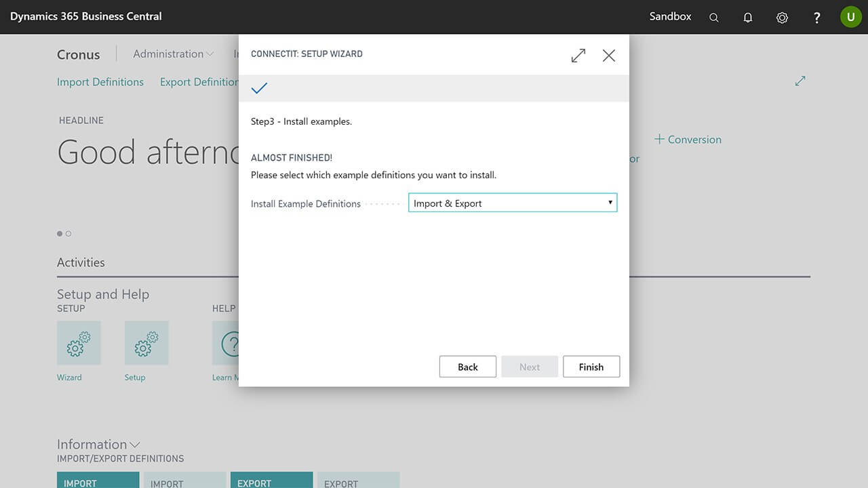Click the ALMOST FINISHED! heading

point(292,158)
